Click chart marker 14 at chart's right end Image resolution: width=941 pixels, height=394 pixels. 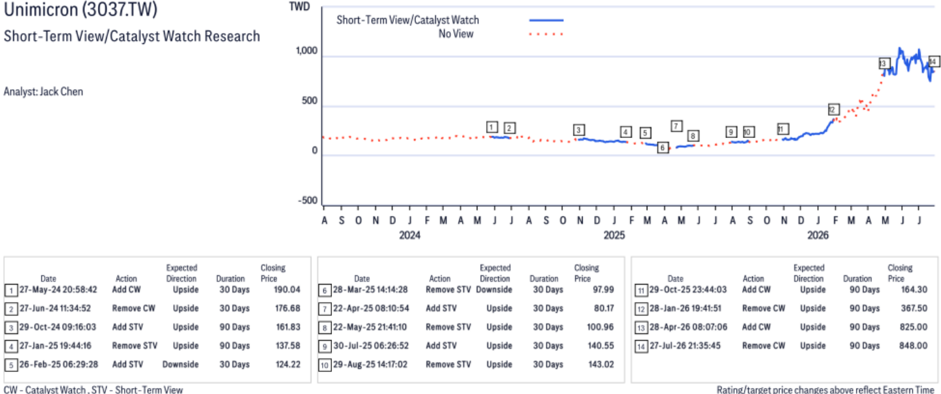tap(934, 62)
